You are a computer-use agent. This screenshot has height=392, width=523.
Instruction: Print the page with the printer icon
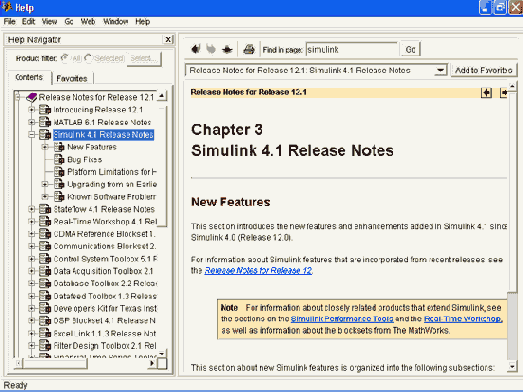click(x=249, y=49)
